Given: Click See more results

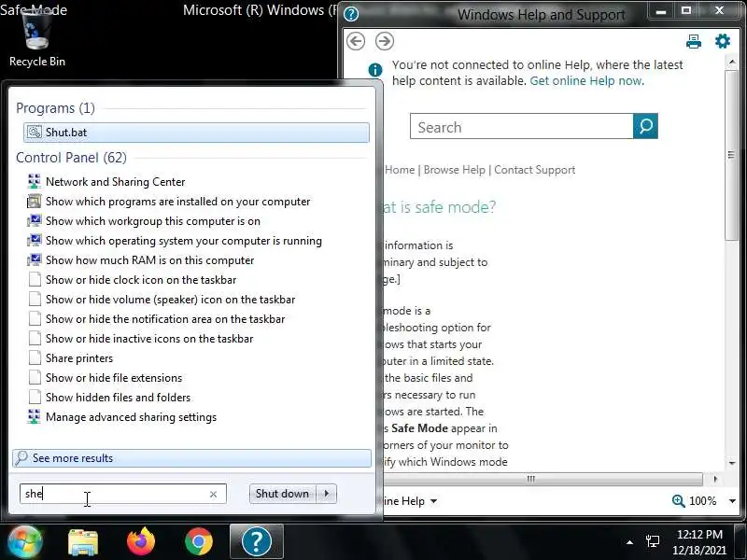Looking at the screenshot, I should coord(192,458).
